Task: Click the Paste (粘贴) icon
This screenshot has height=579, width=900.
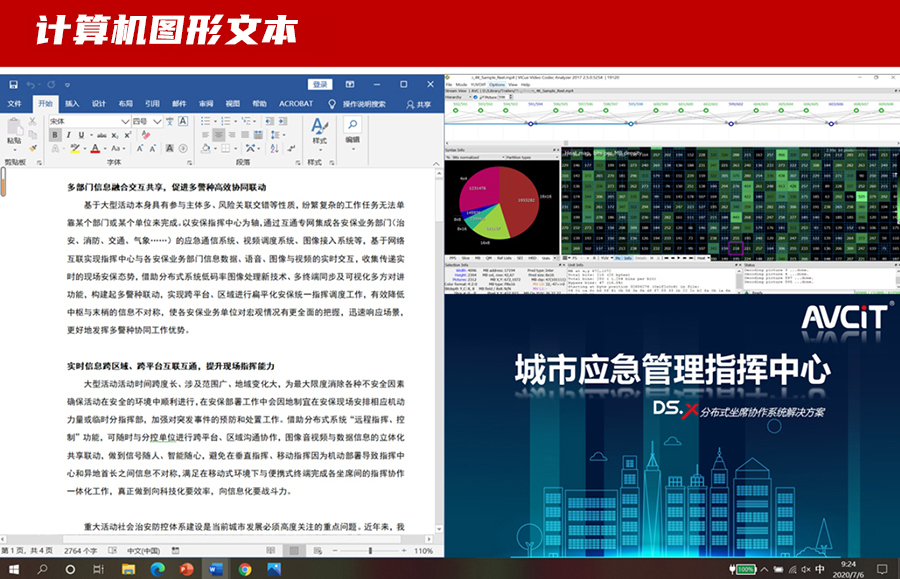Action: (14, 130)
